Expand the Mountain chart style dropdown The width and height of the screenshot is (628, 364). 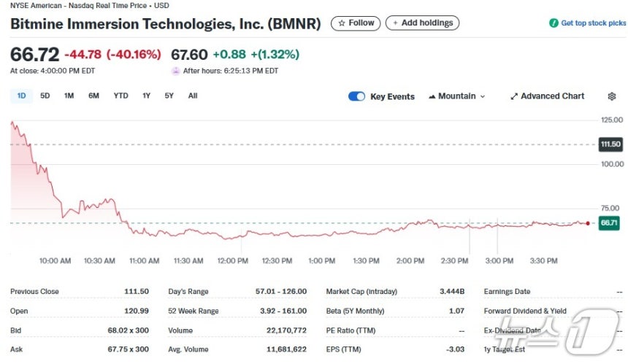[x=456, y=96]
